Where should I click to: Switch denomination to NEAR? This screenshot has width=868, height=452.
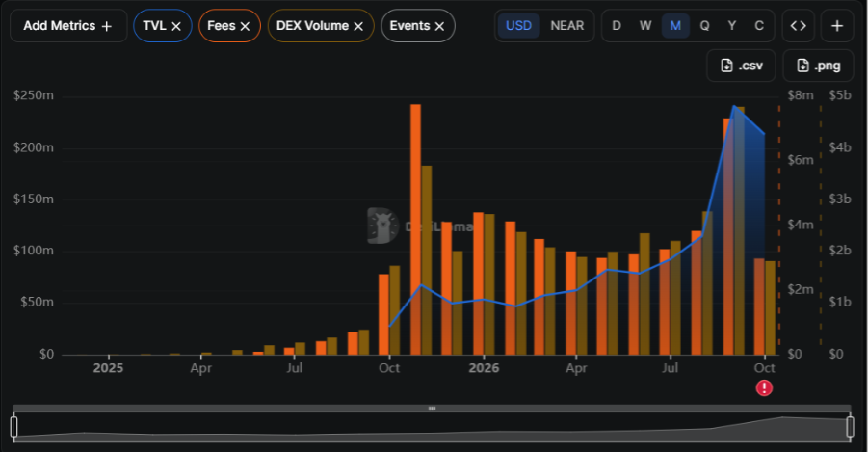coord(566,26)
